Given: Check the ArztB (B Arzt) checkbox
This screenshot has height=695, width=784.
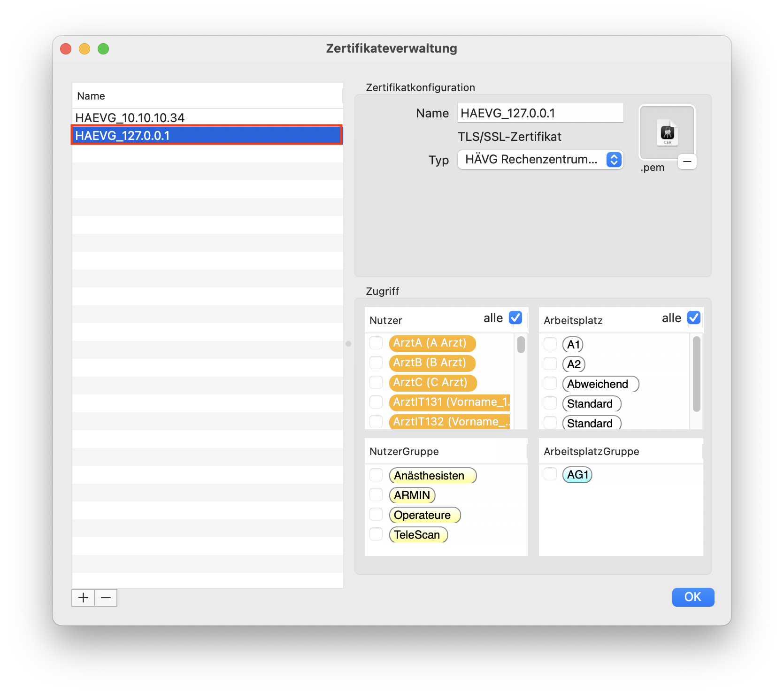Looking at the screenshot, I should click(x=376, y=363).
